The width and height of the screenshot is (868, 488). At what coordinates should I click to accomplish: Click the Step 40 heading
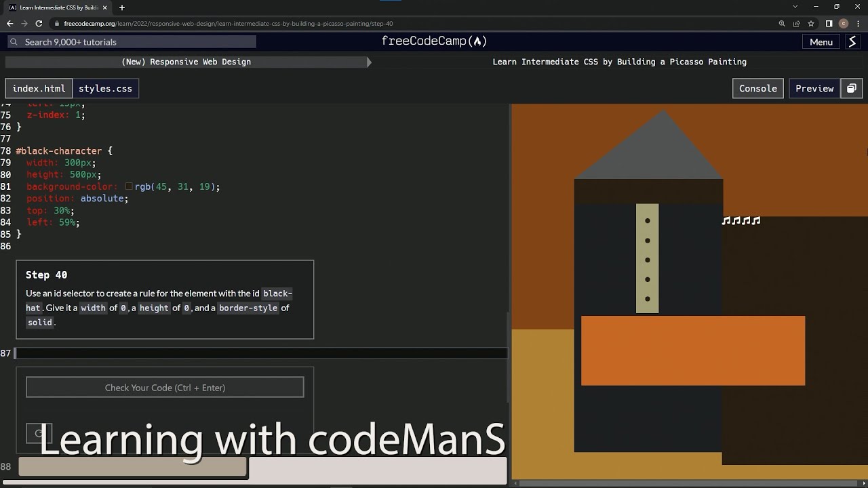(46, 274)
